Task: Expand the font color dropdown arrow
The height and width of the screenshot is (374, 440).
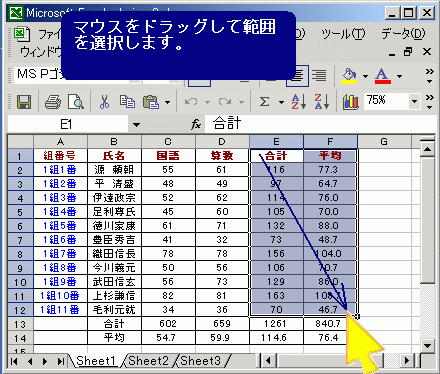Action: [x=399, y=76]
